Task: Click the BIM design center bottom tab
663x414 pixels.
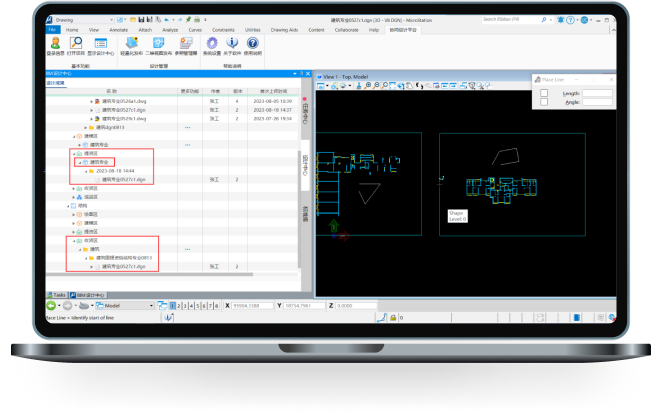Action: 88,295
